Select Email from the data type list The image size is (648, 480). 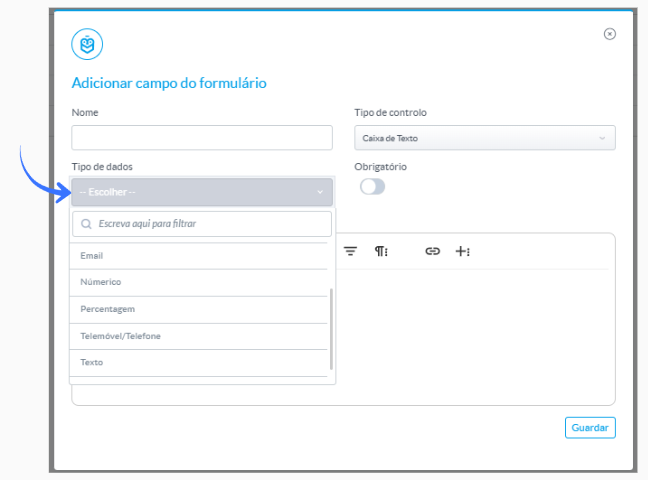tap(198, 256)
